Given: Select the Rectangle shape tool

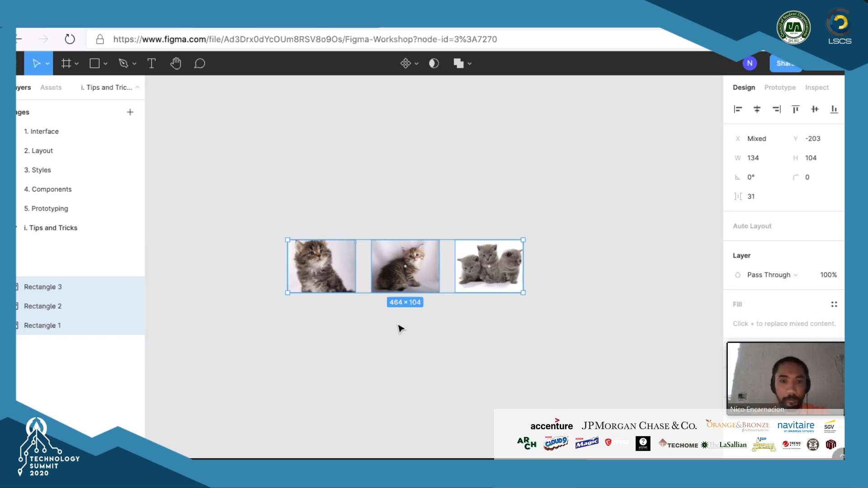Looking at the screenshot, I should click(94, 64).
